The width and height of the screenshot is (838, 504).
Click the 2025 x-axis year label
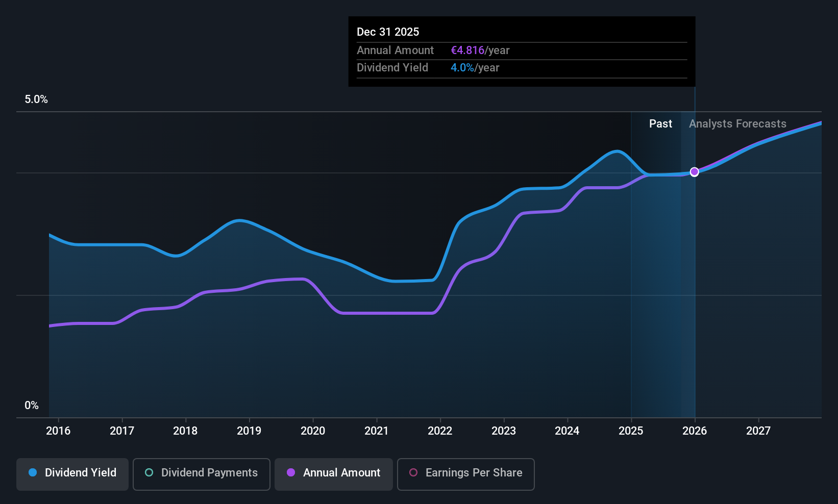[x=631, y=431]
